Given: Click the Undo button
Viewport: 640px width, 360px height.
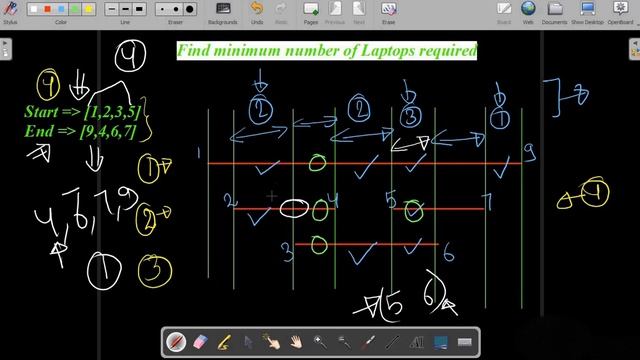Looking at the screenshot, I should pyautogui.click(x=257, y=13).
